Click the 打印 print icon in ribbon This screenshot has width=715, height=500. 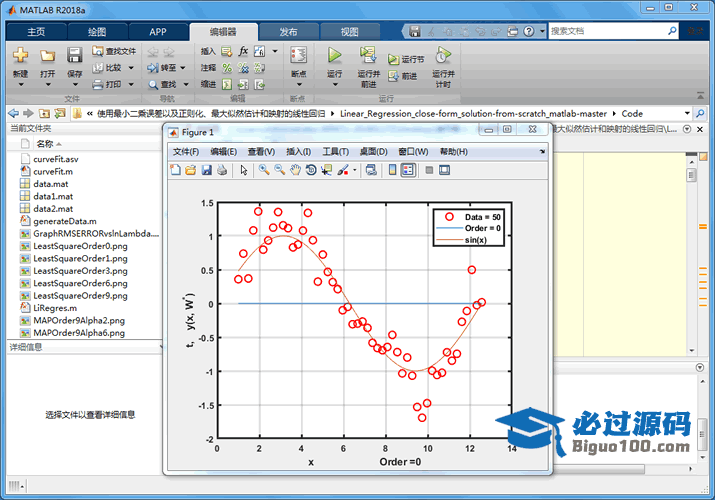click(98, 84)
